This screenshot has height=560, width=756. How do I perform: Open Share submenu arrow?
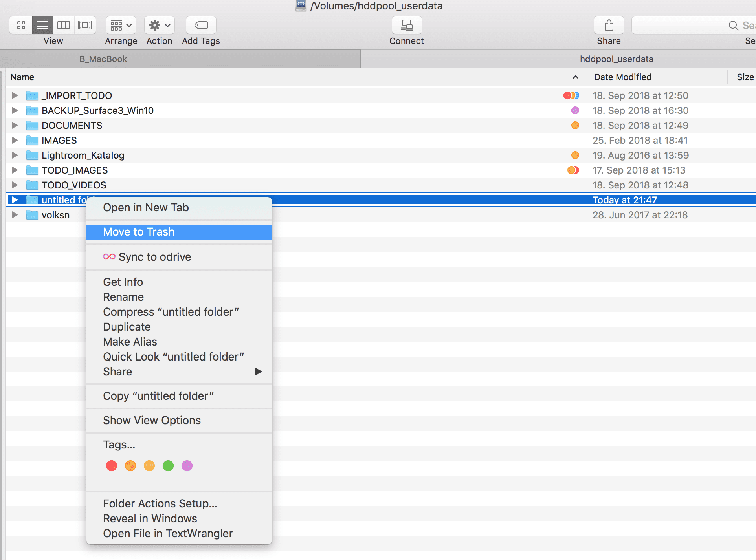click(x=258, y=372)
